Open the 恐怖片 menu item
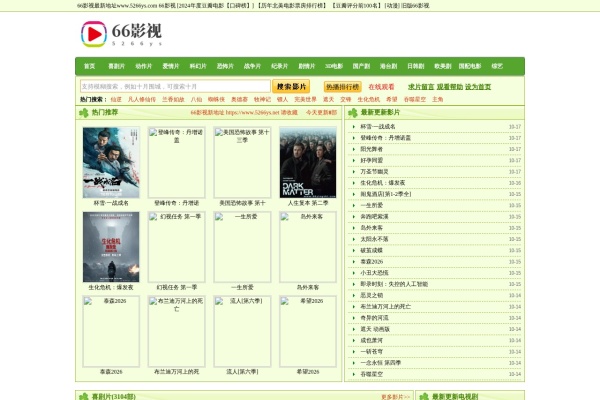The height and width of the screenshot is (400, 600). pos(225,66)
